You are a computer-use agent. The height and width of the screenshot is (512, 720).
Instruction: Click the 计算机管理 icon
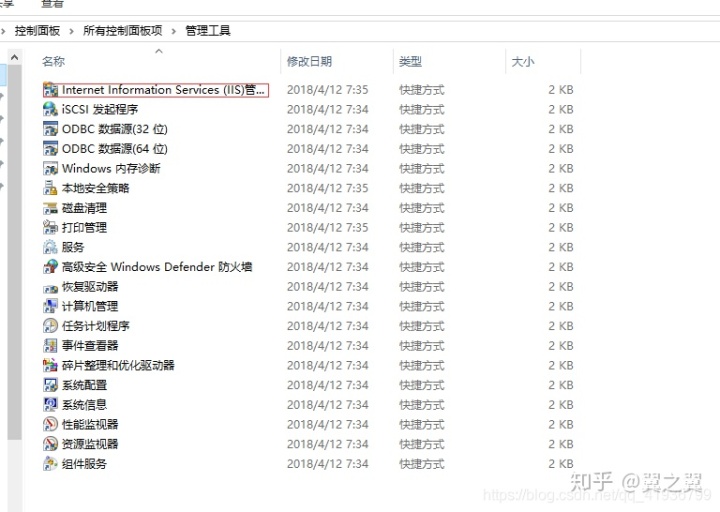[x=51, y=306]
